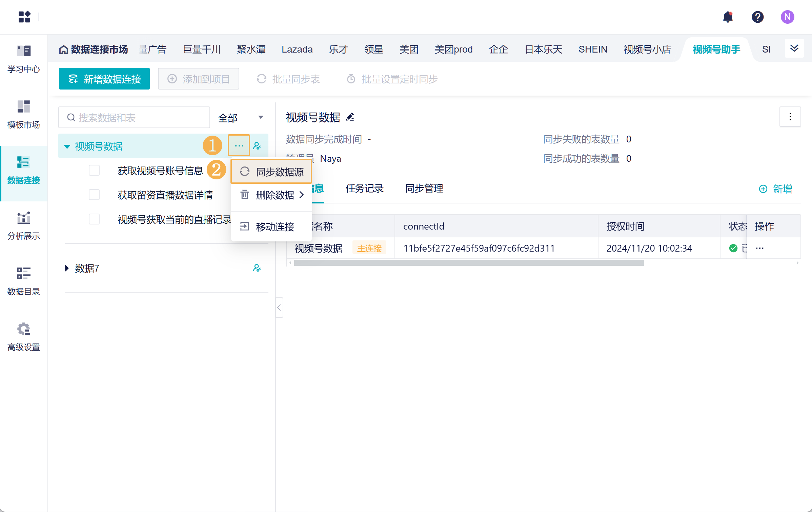812x512 pixels.
Task: Expand the connector tabs overflow chevron
Action: pyautogui.click(x=794, y=48)
